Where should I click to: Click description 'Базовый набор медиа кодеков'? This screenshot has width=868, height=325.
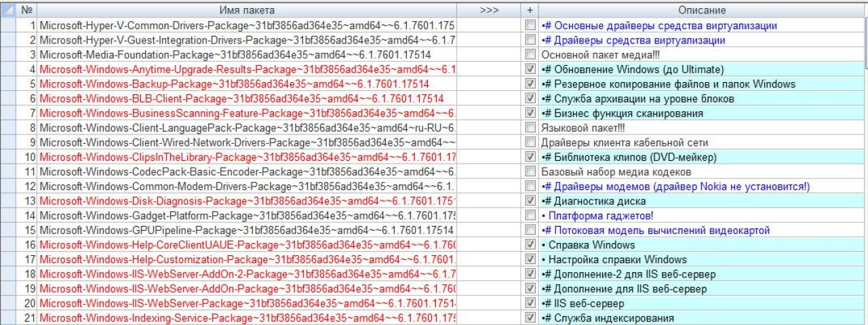tap(616, 172)
